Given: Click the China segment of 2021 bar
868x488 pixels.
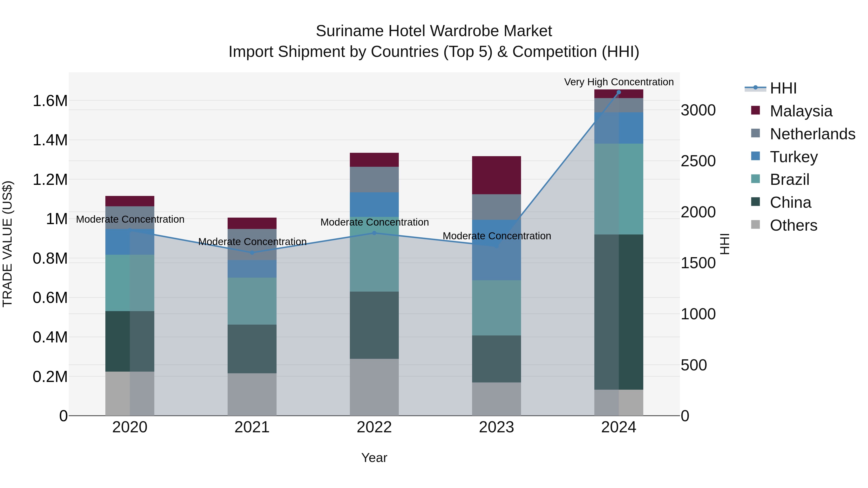Looking at the screenshot, I should [252, 349].
